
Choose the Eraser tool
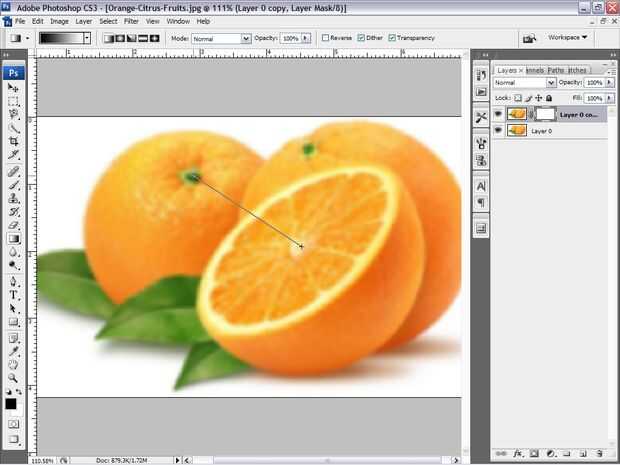(x=13, y=225)
